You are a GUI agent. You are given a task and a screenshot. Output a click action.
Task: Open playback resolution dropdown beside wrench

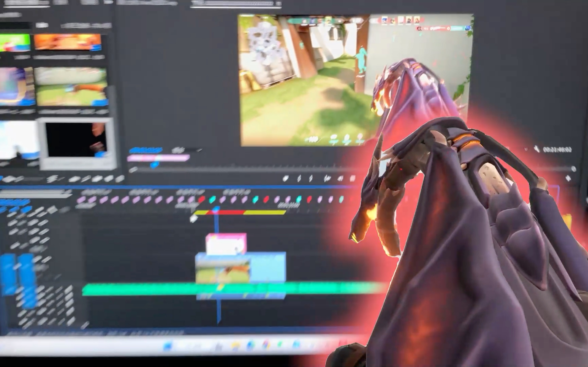[526, 149]
